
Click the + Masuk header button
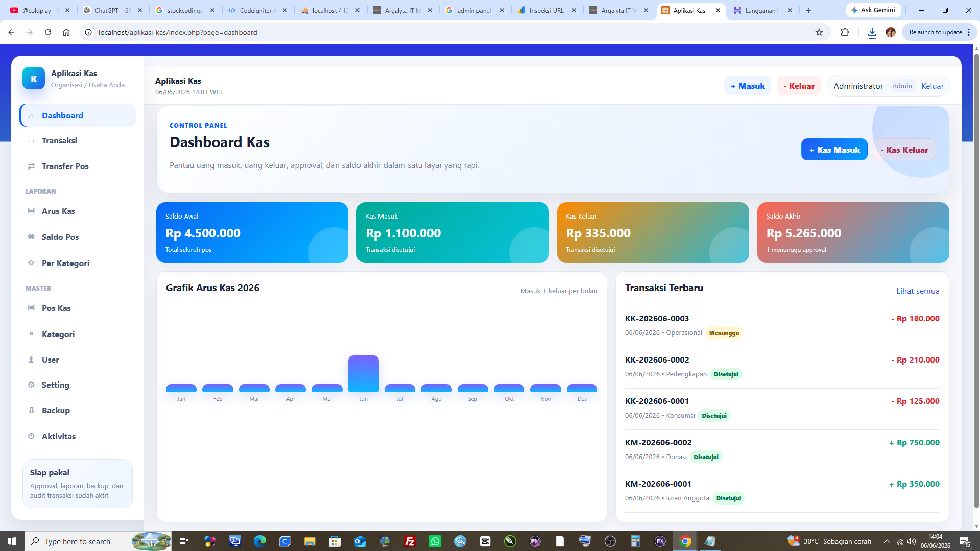748,86
